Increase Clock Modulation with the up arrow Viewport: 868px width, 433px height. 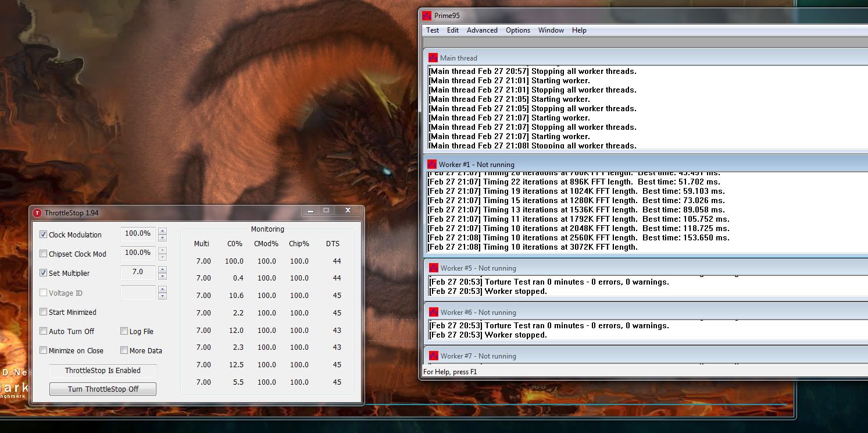(162, 231)
